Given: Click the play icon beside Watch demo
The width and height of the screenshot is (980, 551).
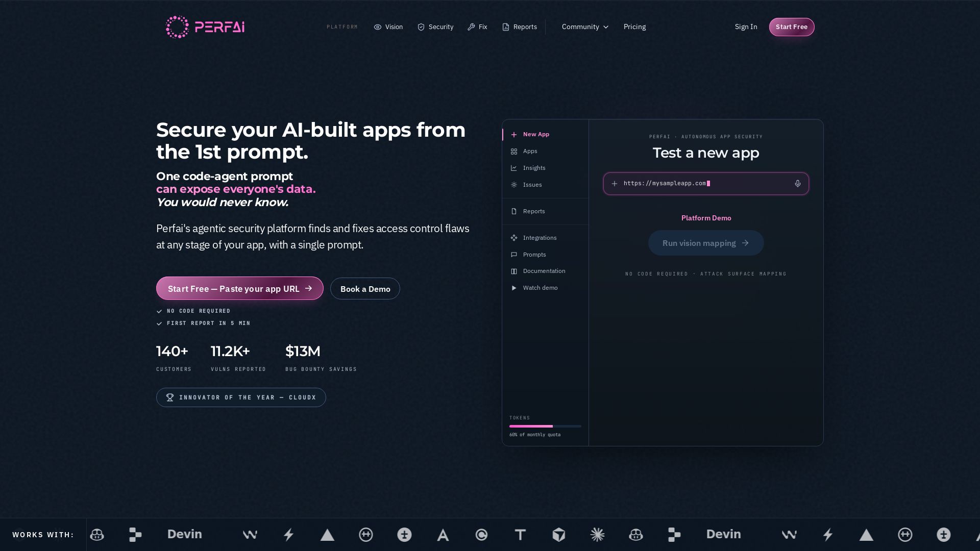Looking at the screenshot, I should point(514,288).
